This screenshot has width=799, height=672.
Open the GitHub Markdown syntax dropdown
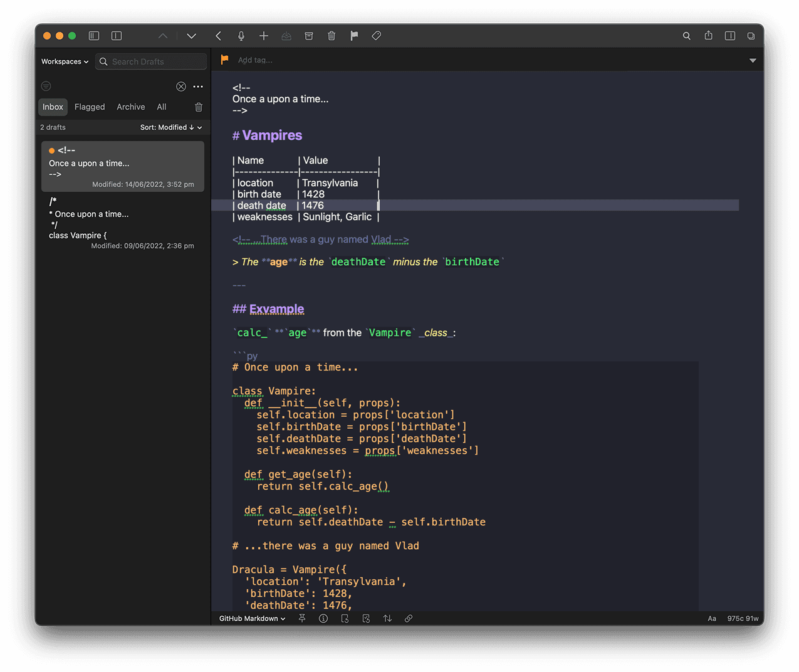click(x=251, y=618)
